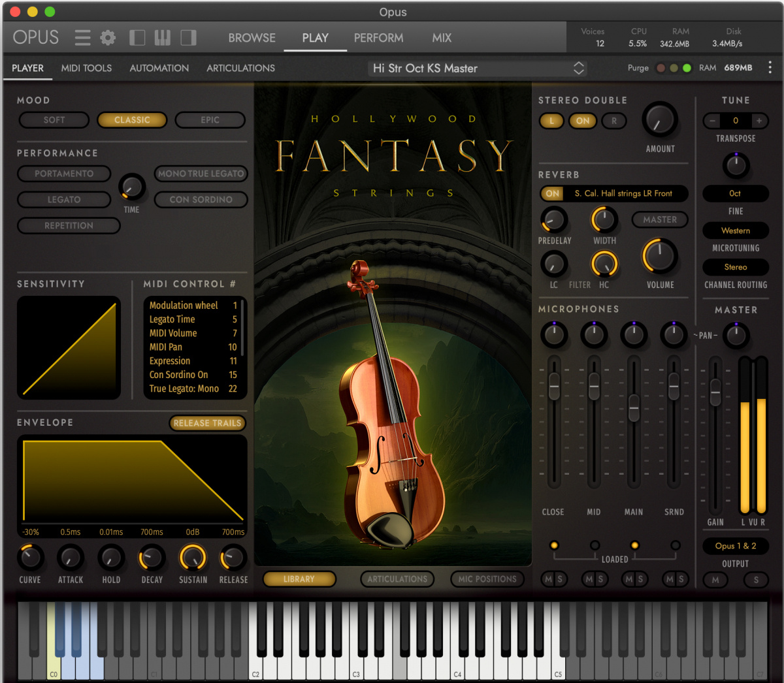Toggle the left side panel view icon
Viewport: 784px width, 683px height.
click(x=137, y=37)
